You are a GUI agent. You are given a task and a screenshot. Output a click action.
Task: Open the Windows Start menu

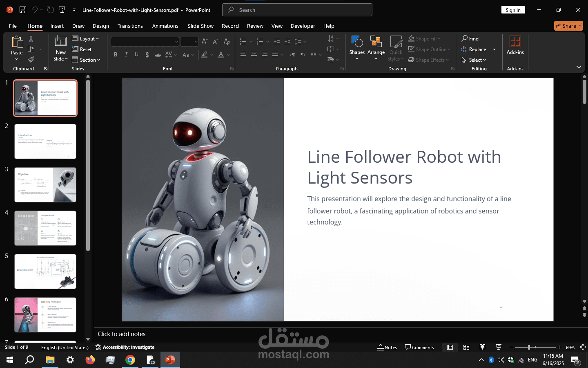pyautogui.click(x=10, y=360)
